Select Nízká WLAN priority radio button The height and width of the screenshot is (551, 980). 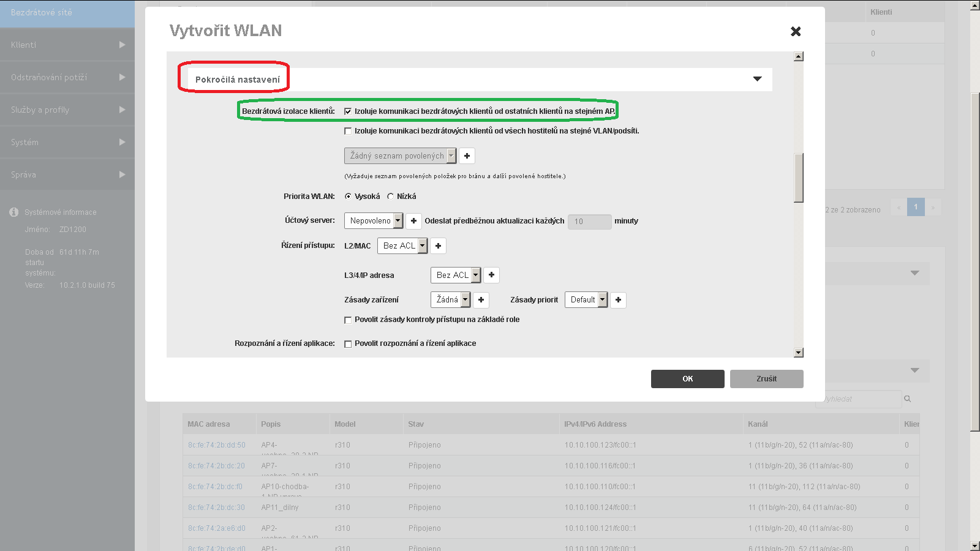pos(390,197)
